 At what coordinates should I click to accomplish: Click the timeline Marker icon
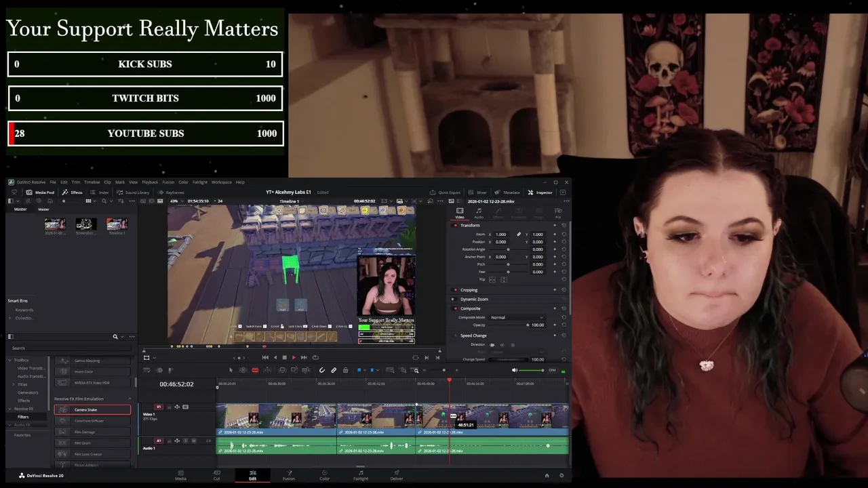point(372,370)
